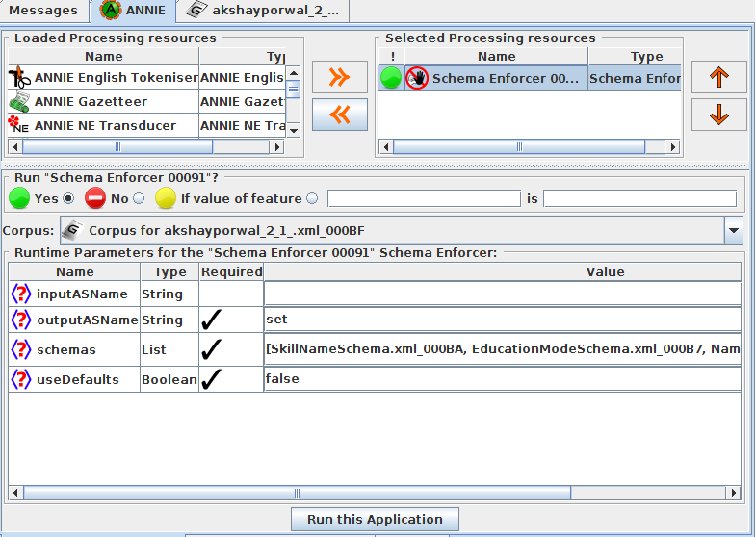Image resolution: width=756 pixels, height=537 pixels.
Task: Click the outputASName parameter help icon
Action: (21, 320)
